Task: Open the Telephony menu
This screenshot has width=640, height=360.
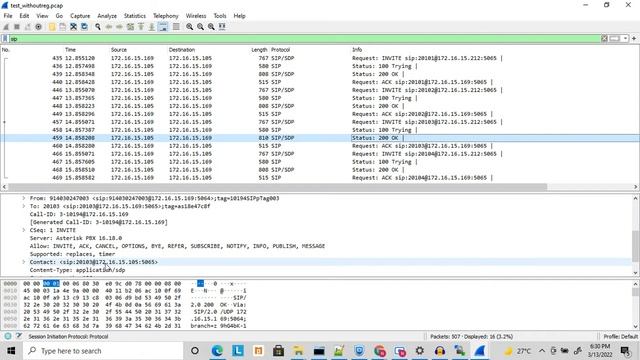Action: (x=166, y=16)
